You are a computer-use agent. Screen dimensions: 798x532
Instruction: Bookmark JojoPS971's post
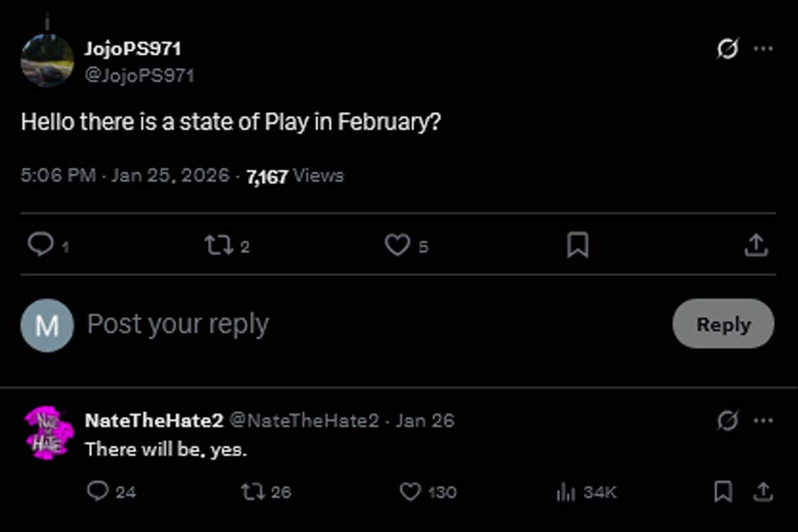point(579,244)
